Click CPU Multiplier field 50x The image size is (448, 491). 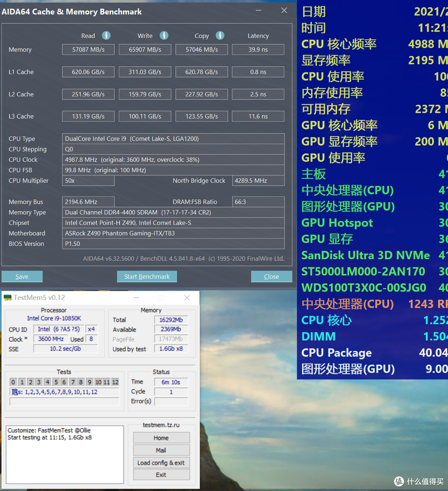88,181
